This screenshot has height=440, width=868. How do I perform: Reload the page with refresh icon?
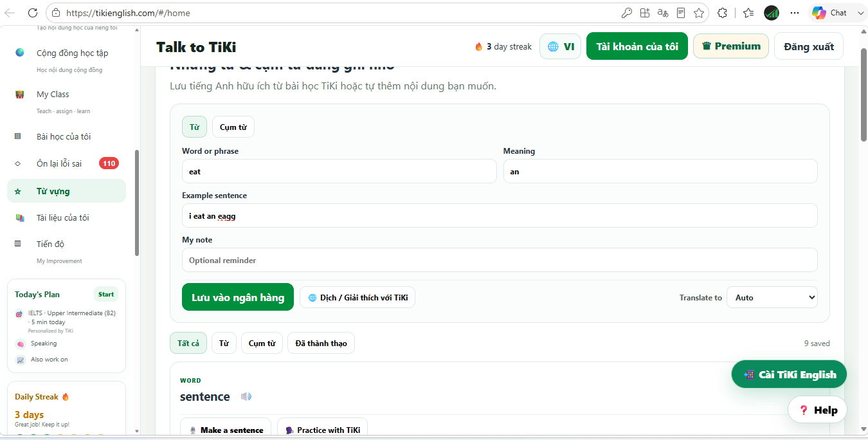[x=32, y=12]
